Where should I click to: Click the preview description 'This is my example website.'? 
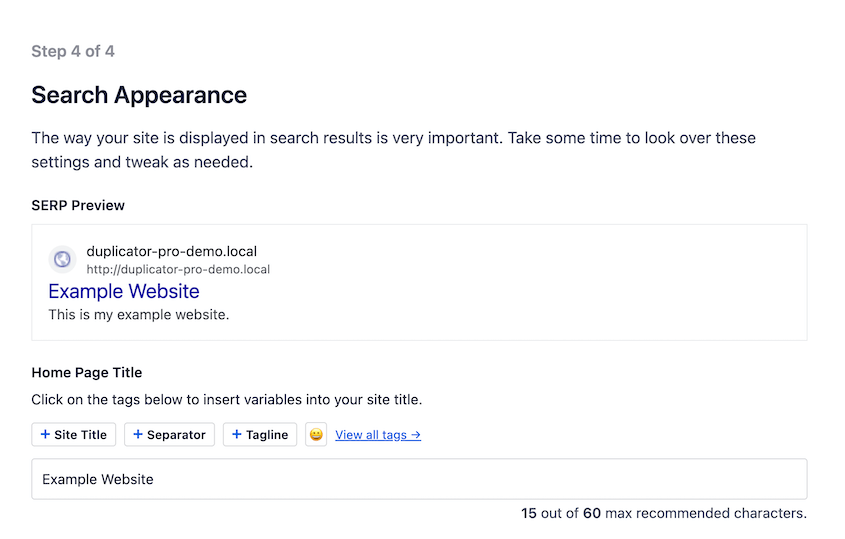point(139,315)
